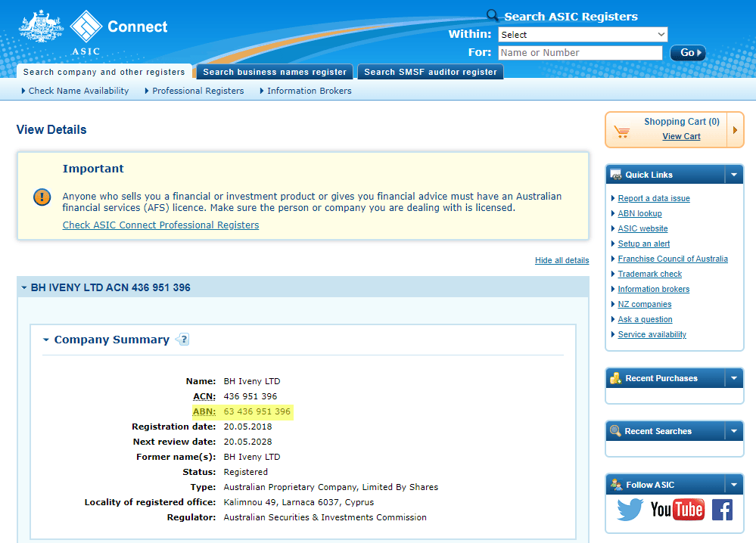Open ASIC's Facebook page
Image resolution: width=756 pixels, height=543 pixels.
pyautogui.click(x=722, y=510)
